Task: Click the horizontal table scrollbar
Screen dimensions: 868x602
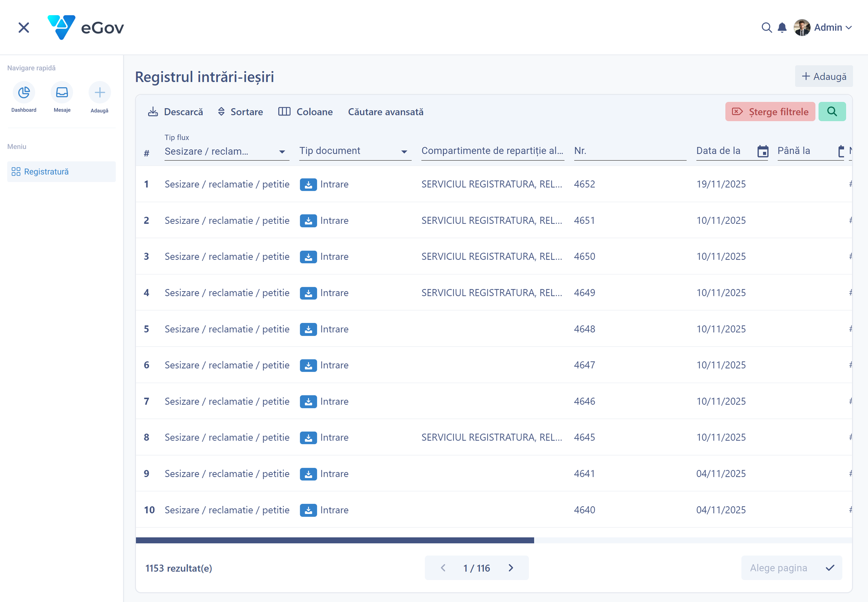Action: tap(334, 540)
